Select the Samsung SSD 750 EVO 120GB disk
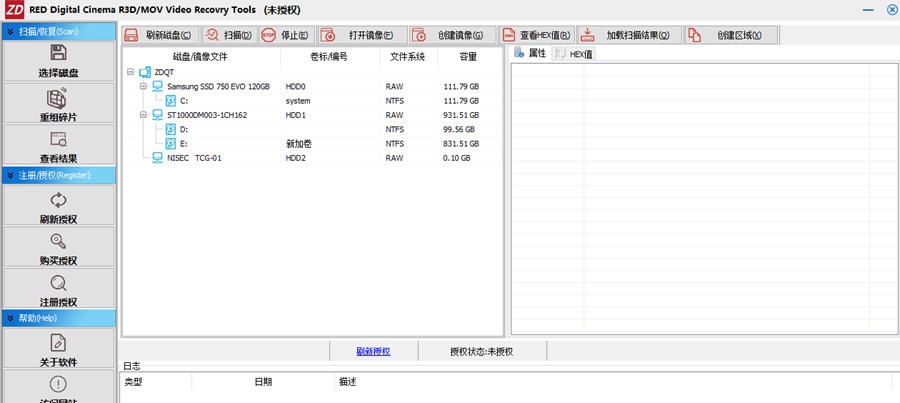Image resolution: width=900 pixels, height=403 pixels. (x=218, y=87)
